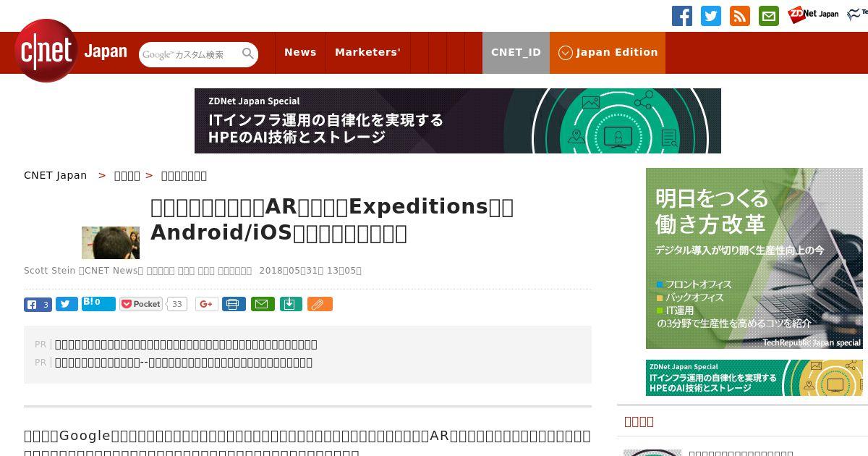The height and width of the screenshot is (456, 868).
Task: Click the article author thumbnail photo
Action: (x=111, y=242)
